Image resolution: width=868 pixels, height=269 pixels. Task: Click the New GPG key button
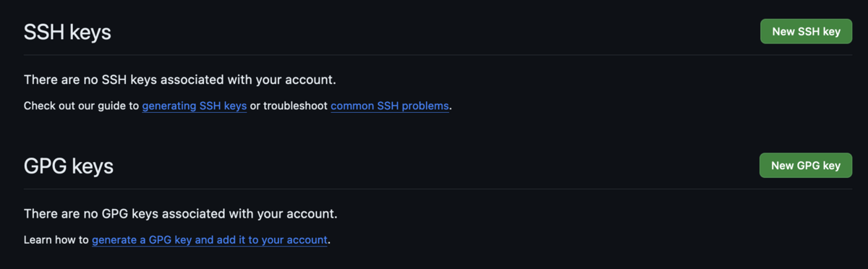[806, 165]
